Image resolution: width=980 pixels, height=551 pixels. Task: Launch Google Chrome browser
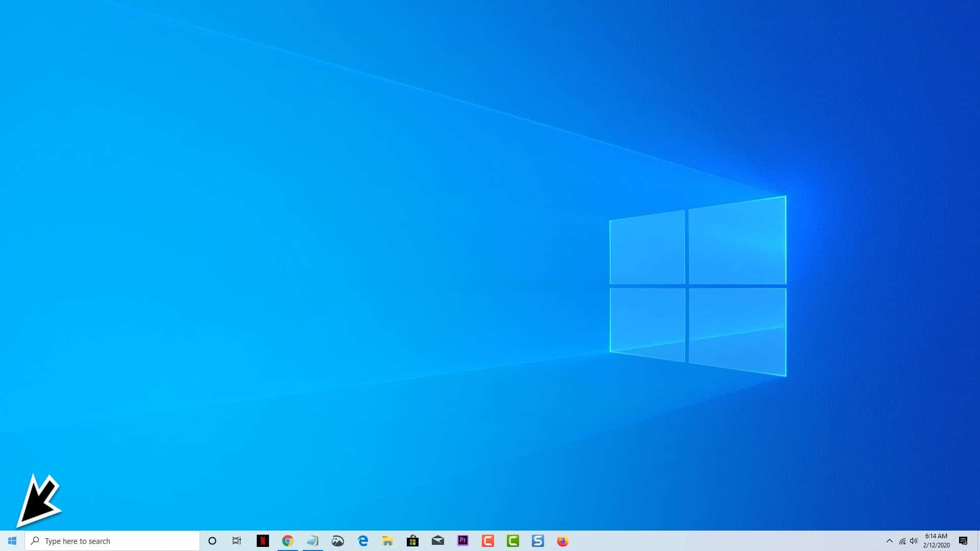pyautogui.click(x=287, y=541)
